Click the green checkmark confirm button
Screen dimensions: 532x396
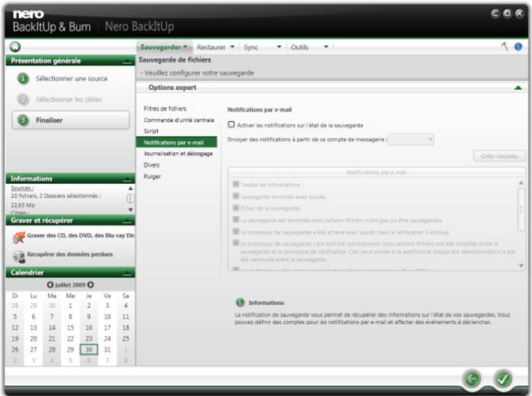click(x=503, y=379)
